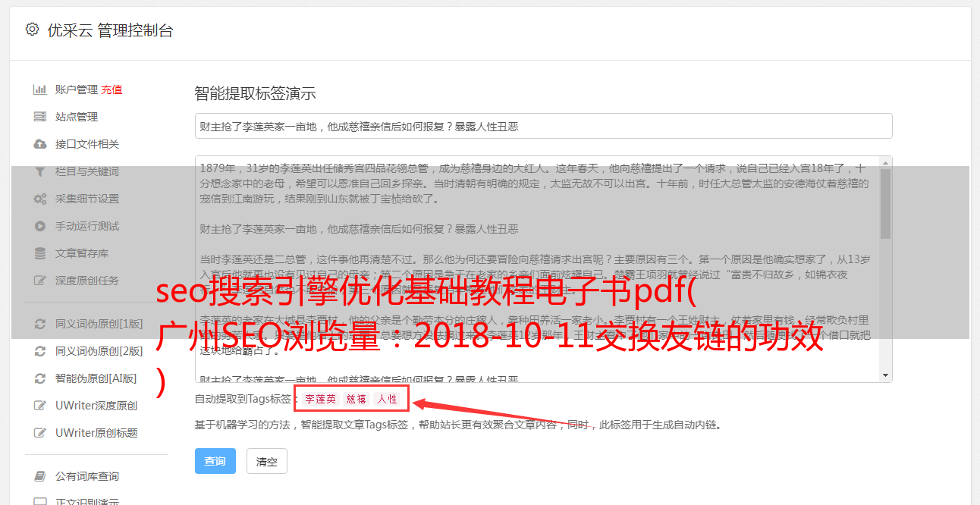Click the 李莲英 extracted tag
Screen dimensions: 980x505
point(321,399)
